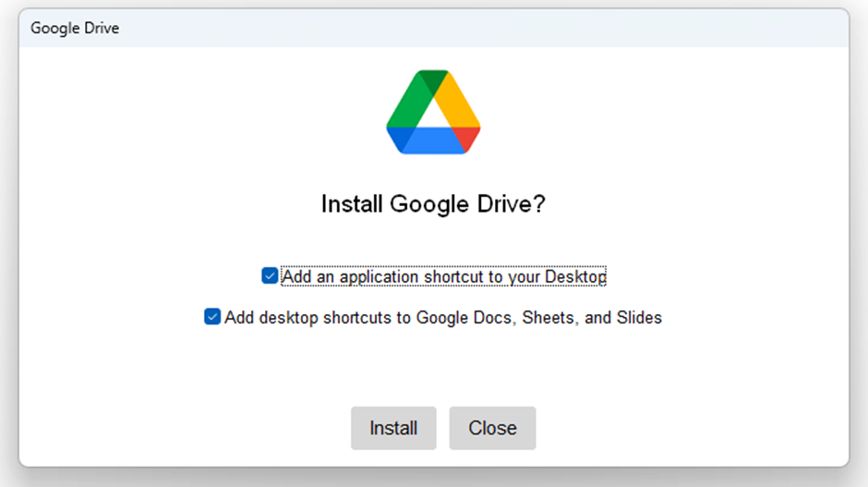The width and height of the screenshot is (868, 487).
Task: Click the 'Add an application shortcut to your Desktop' label
Action: click(x=443, y=276)
